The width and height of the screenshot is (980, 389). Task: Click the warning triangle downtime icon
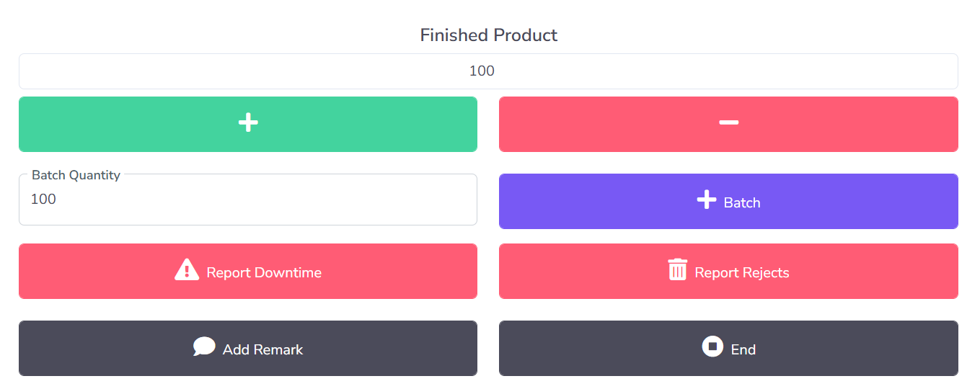[187, 270]
